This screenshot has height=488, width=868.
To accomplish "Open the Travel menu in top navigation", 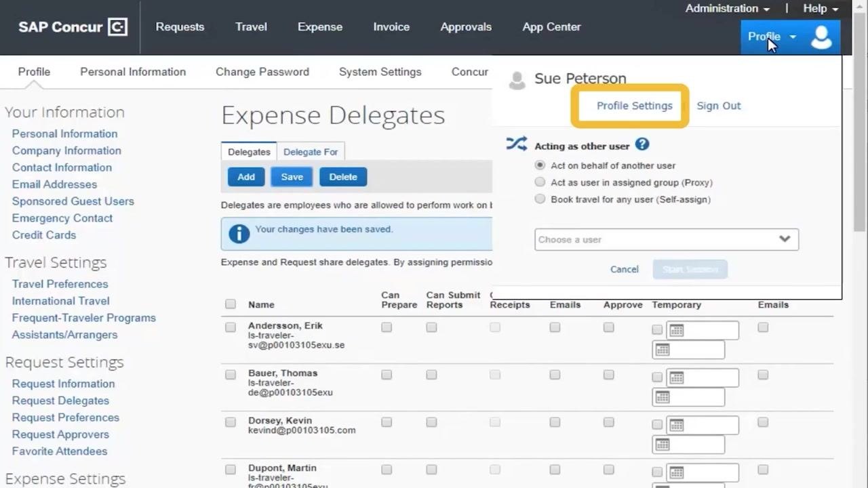I will (251, 27).
